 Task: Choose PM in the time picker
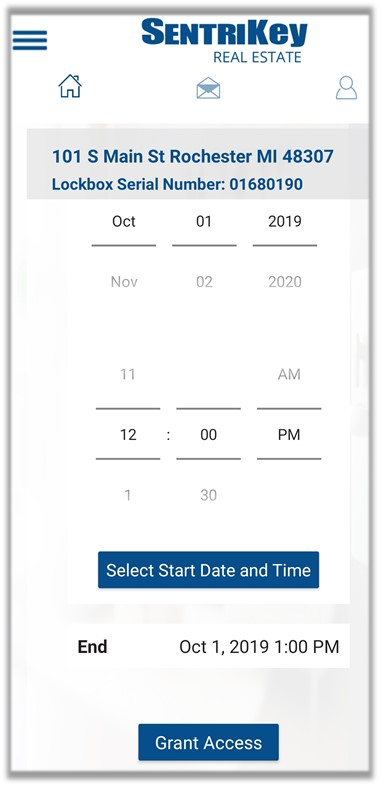click(289, 435)
